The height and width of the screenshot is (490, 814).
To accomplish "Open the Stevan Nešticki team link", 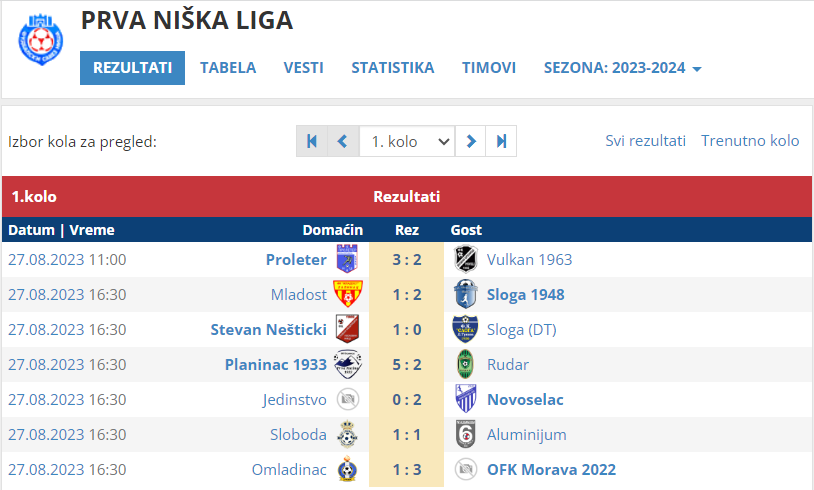I will click(x=268, y=330).
